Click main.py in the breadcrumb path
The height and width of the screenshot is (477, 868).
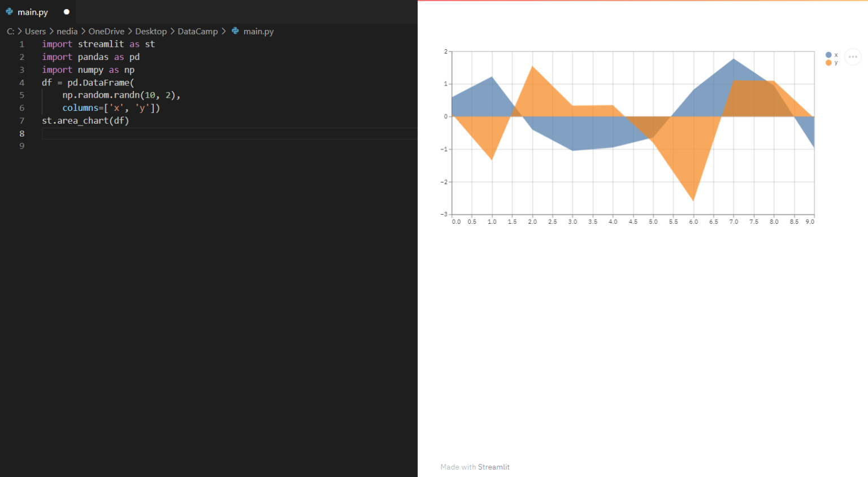(258, 31)
